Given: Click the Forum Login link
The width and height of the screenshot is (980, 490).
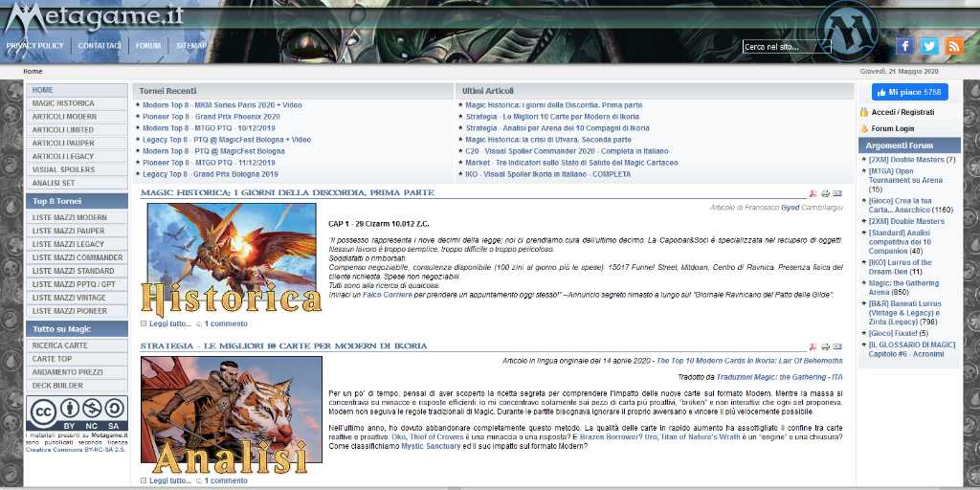Looking at the screenshot, I should coord(893,129).
